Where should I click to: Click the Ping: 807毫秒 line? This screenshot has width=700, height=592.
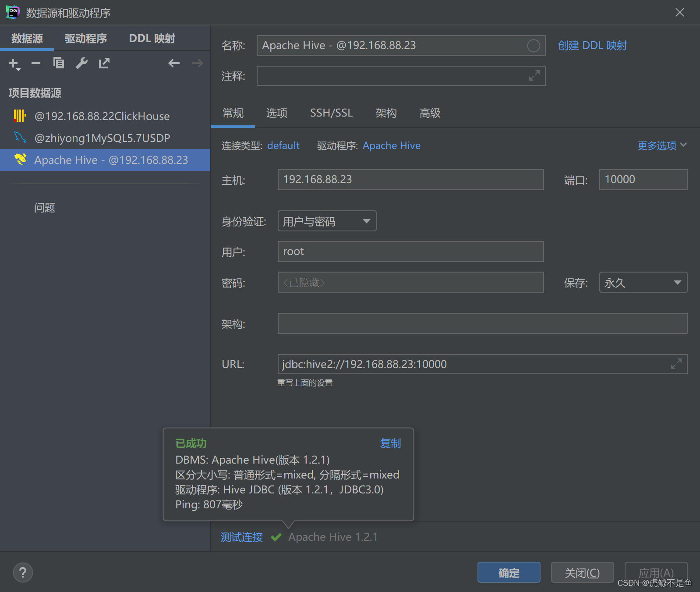point(209,505)
